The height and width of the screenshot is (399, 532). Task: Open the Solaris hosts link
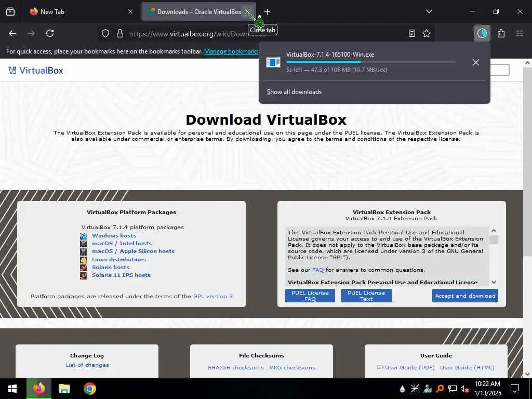pyautogui.click(x=111, y=267)
